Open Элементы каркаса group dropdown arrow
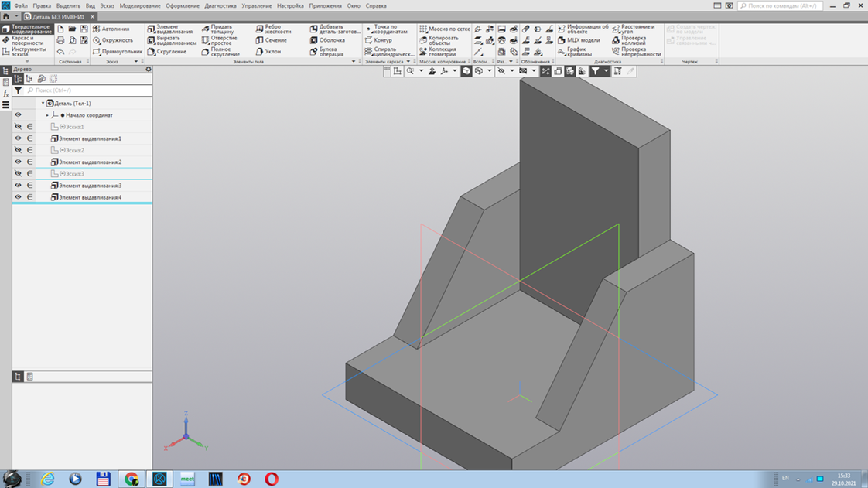Screen dimensions: 868x488 [408, 61]
